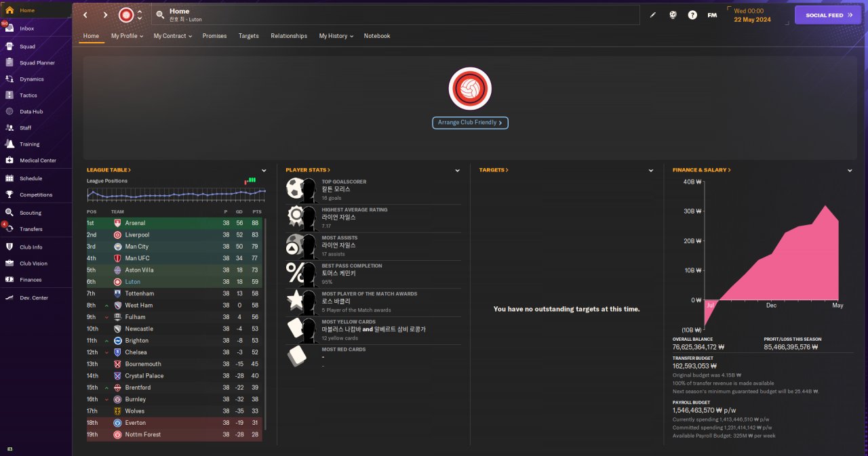This screenshot has height=456, width=868.
Task: Click the finance balance chart
Action: pos(761,254)
